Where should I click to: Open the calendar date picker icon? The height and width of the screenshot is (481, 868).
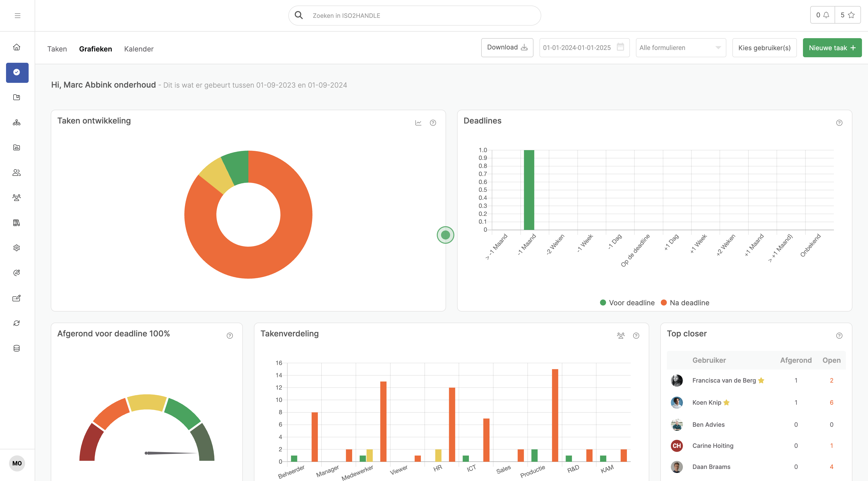pos(620,47)
